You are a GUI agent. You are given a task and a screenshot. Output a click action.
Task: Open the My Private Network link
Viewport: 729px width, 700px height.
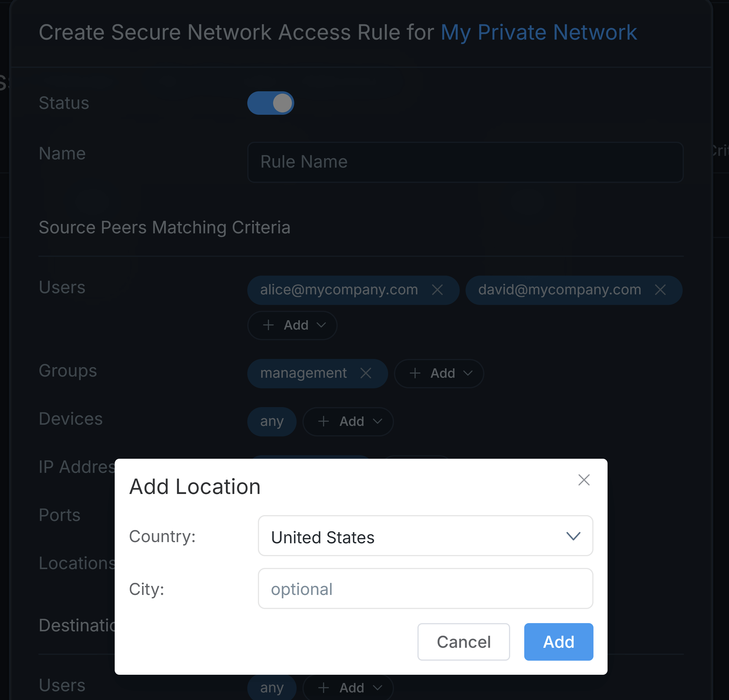(539, 32)
